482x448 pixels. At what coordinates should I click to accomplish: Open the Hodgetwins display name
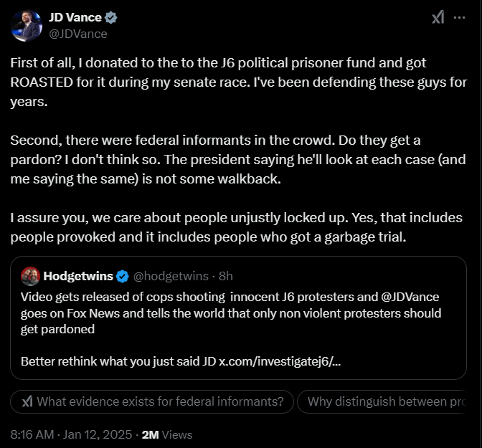[77, 276]
